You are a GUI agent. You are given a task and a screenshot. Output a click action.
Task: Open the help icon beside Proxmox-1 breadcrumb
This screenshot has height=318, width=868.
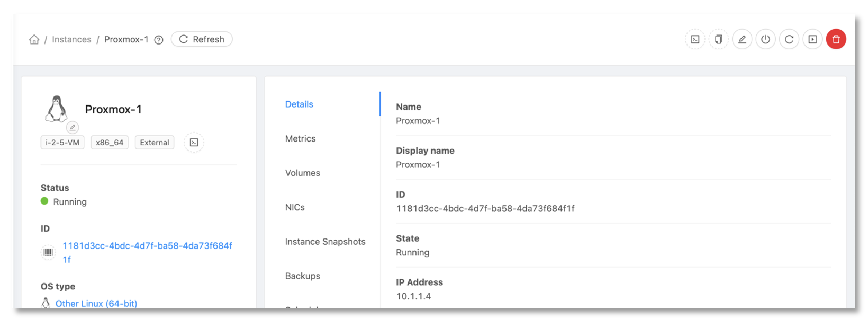[159, 40]
